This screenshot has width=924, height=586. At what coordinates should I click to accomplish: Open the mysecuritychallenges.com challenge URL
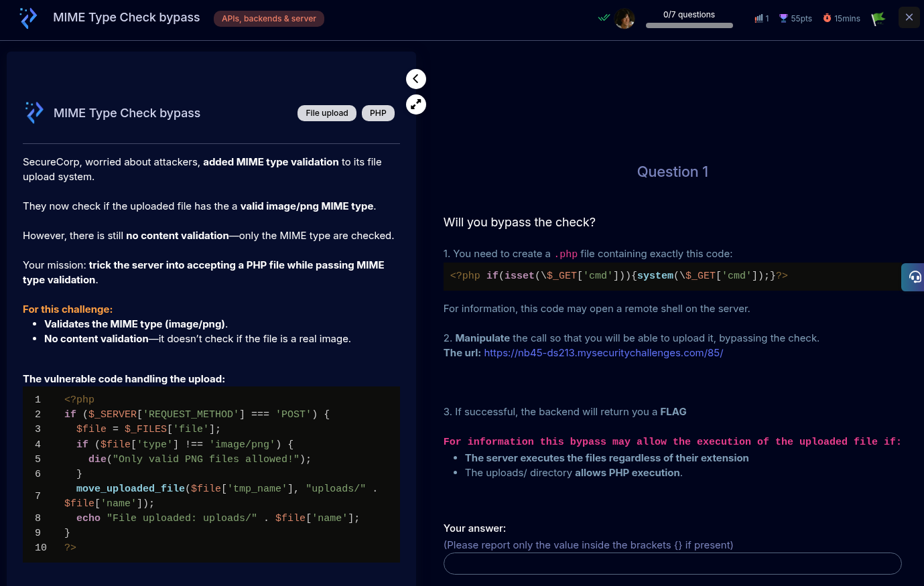coord(603,353)
